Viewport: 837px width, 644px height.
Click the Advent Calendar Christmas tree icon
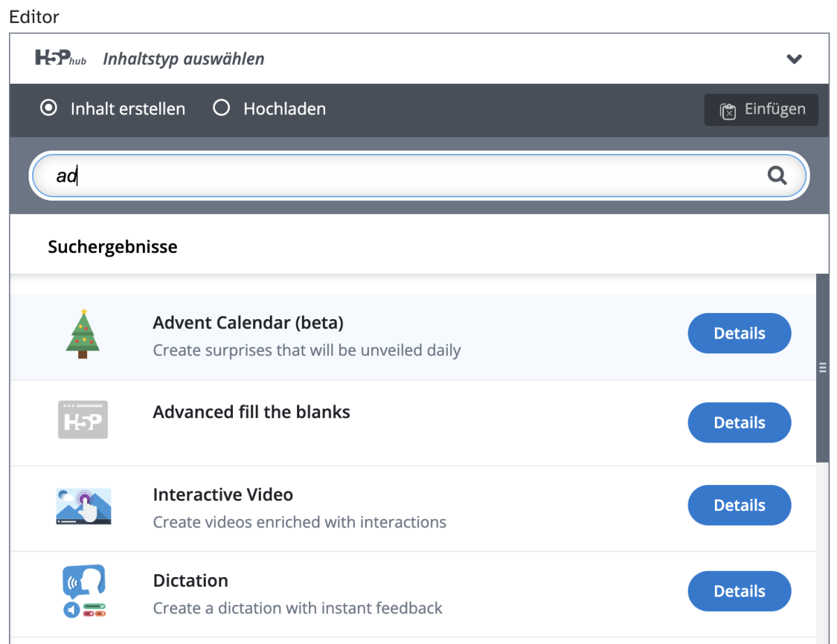click(83, 333)
